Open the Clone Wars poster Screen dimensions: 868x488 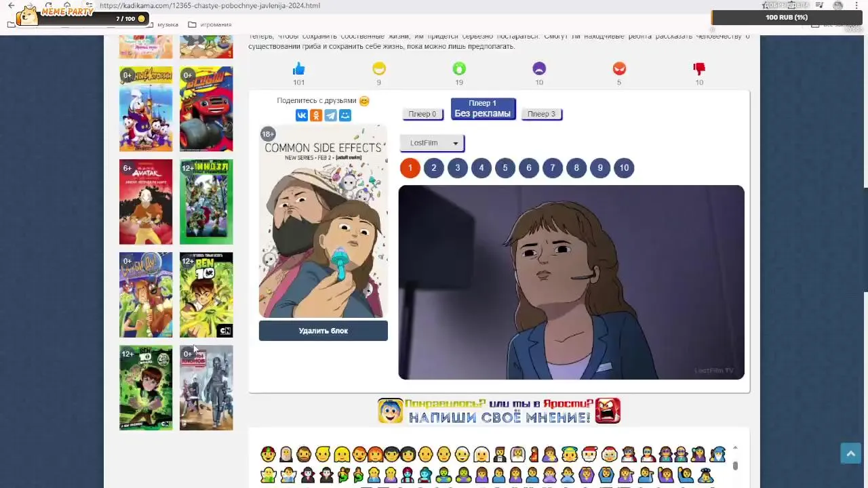206,388
